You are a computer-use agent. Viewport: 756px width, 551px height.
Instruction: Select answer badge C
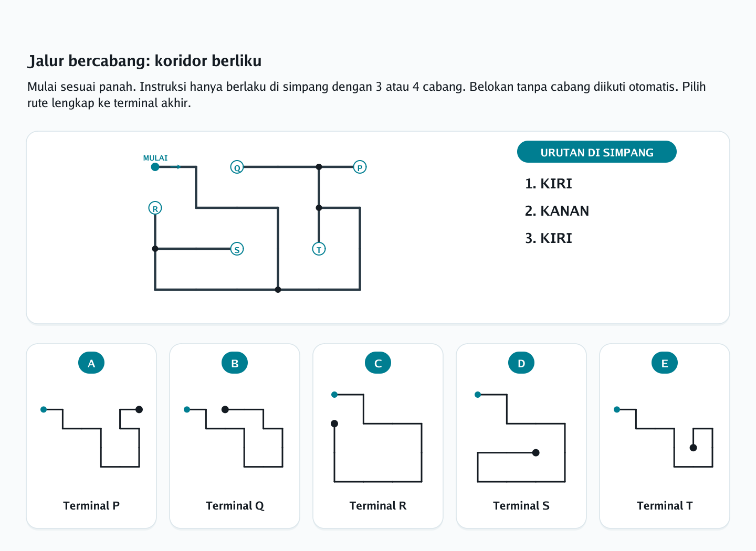378,363
